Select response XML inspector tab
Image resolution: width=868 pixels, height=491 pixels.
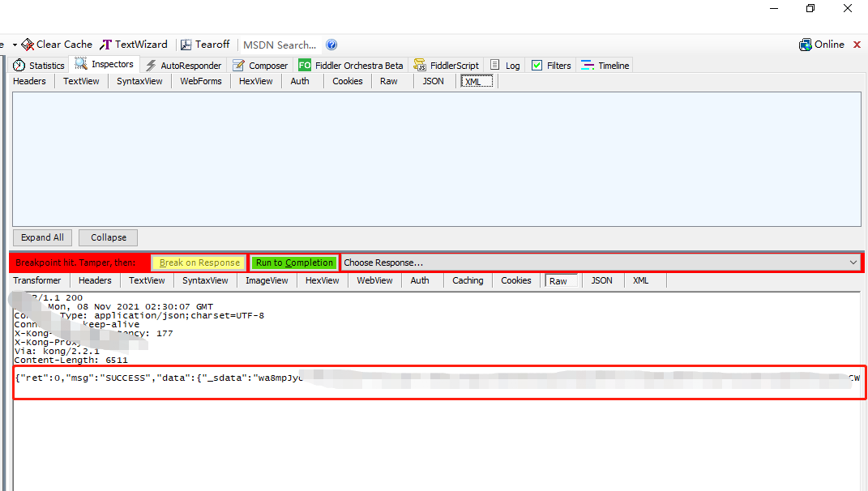640,280
